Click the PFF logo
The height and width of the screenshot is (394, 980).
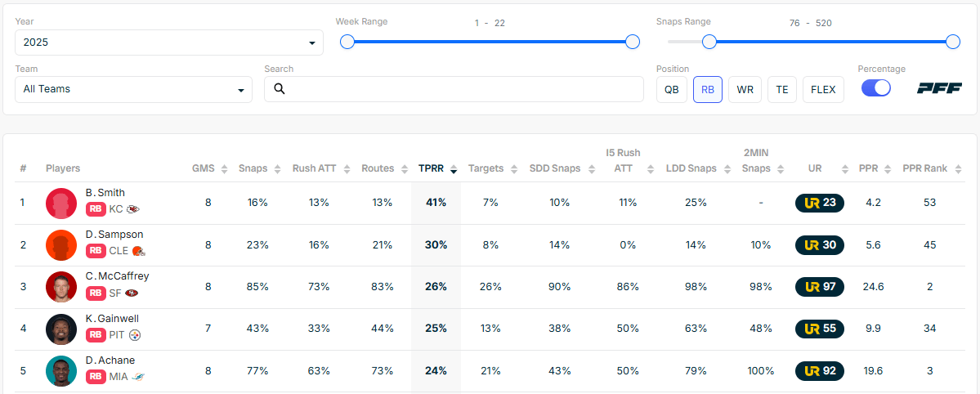point(938,88)
